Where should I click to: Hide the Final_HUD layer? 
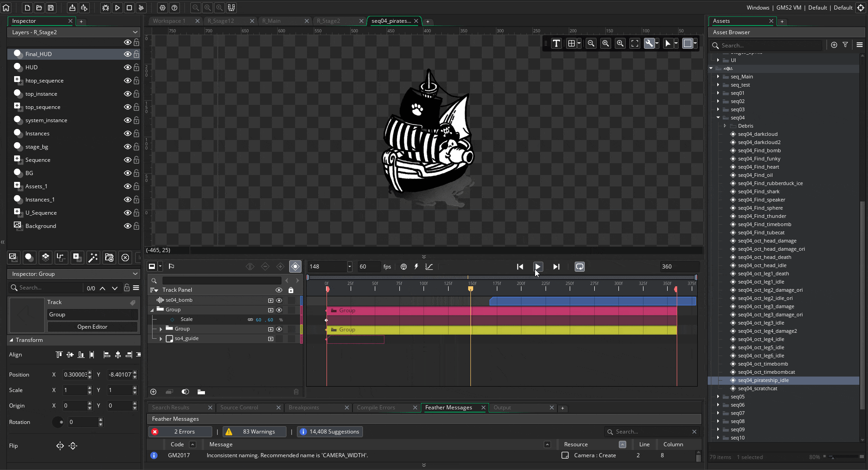click(x=128, y=54)
